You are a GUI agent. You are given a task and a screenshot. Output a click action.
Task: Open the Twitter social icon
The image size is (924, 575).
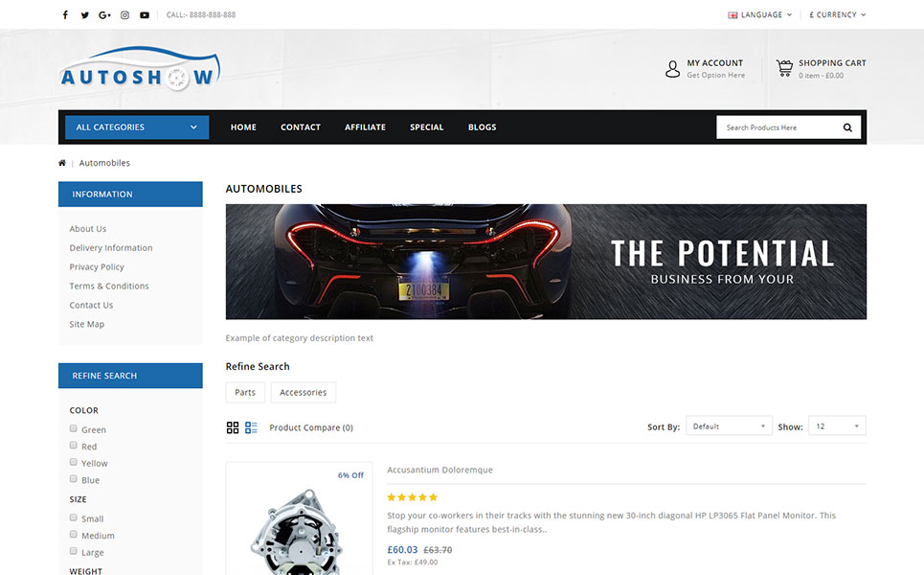pos(85,15)
